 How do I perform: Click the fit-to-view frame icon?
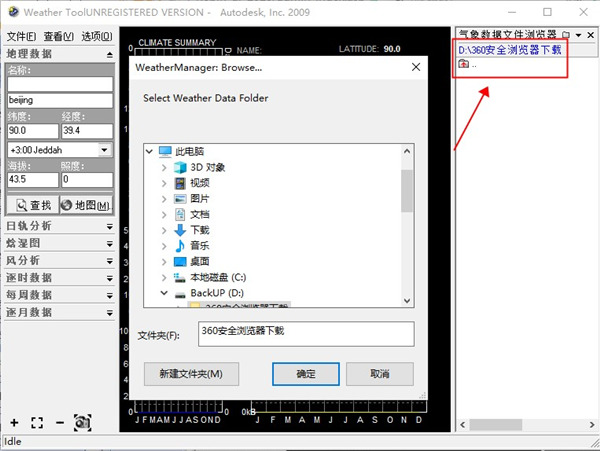point(37,422)
